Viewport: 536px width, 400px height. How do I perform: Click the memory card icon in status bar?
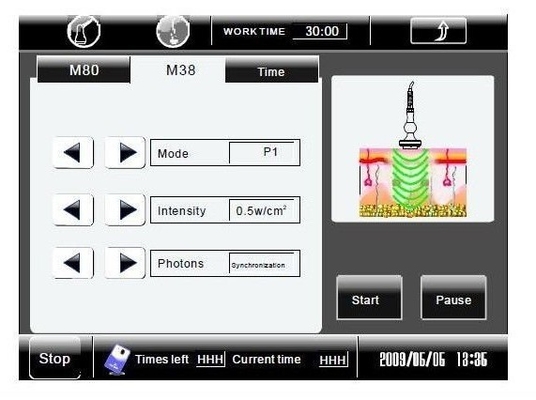click(117, 359)
